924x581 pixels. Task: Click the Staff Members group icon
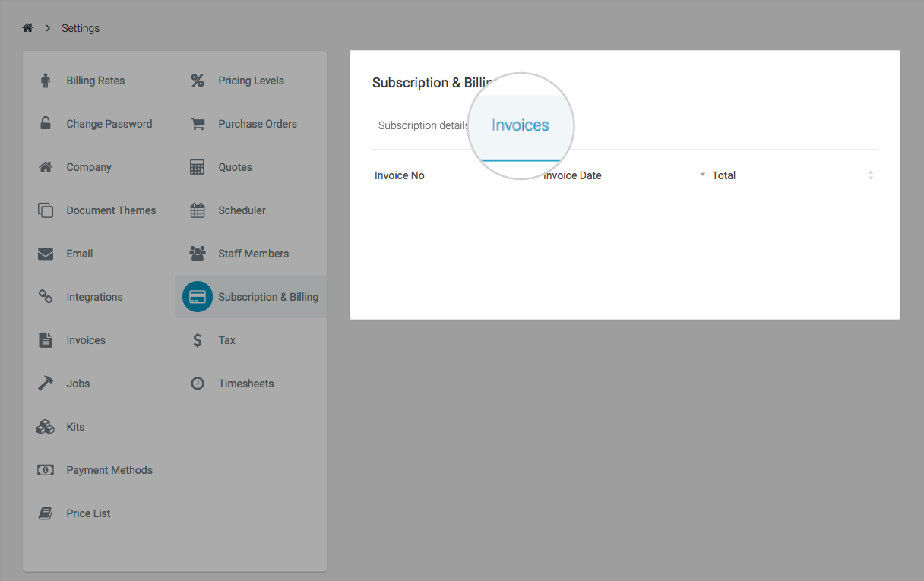(198, 254)
